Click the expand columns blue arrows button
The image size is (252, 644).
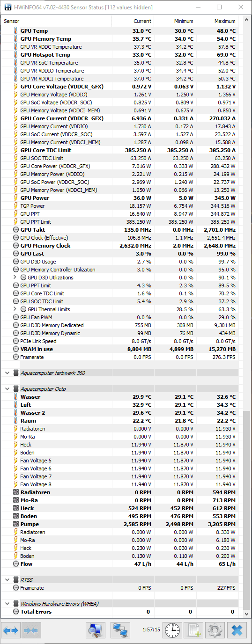click(10, 630)
